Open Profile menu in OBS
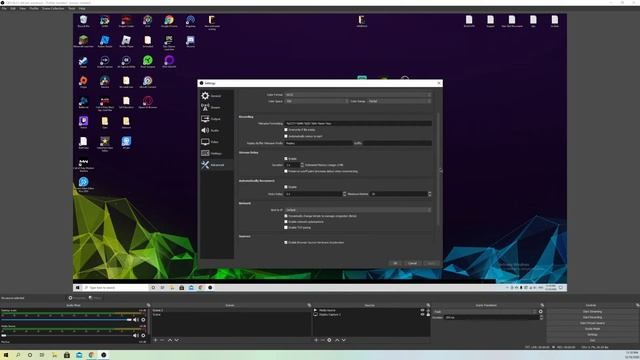The image size is (640, 360). (x=34, y=8)
